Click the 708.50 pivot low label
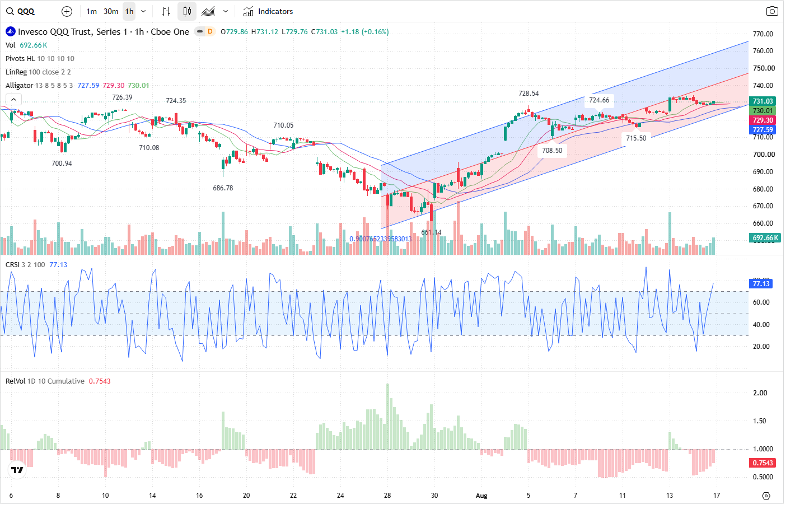Image resolution: width=795 pixels, height=532 pixels. [x=552, y=151]
